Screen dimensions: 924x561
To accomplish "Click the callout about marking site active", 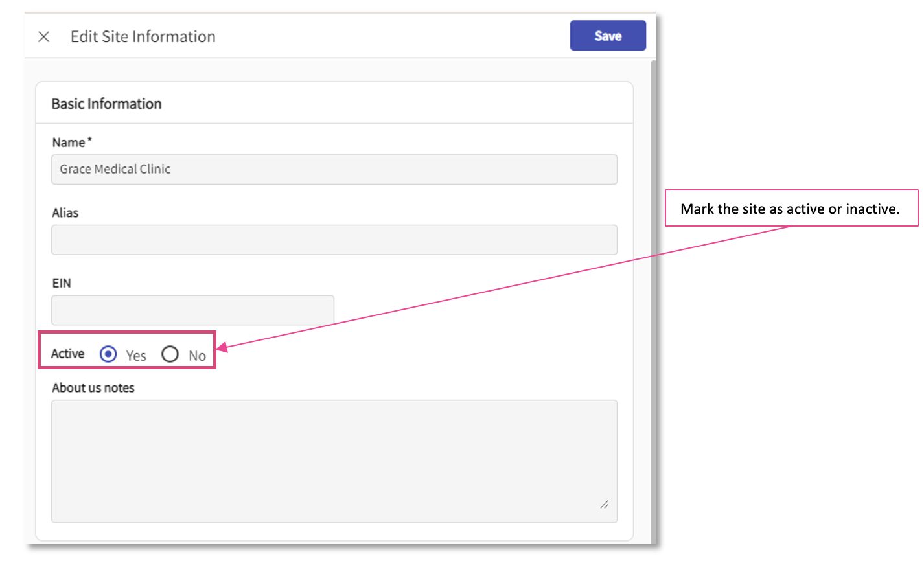I will [x=791, y=209].
